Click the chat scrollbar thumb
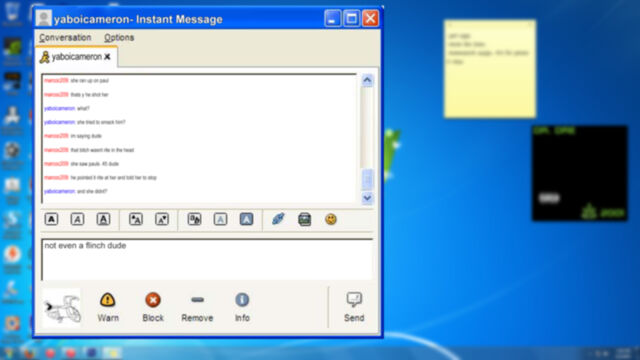This screenshot has height=360, width=640. [x=367, y=179]
